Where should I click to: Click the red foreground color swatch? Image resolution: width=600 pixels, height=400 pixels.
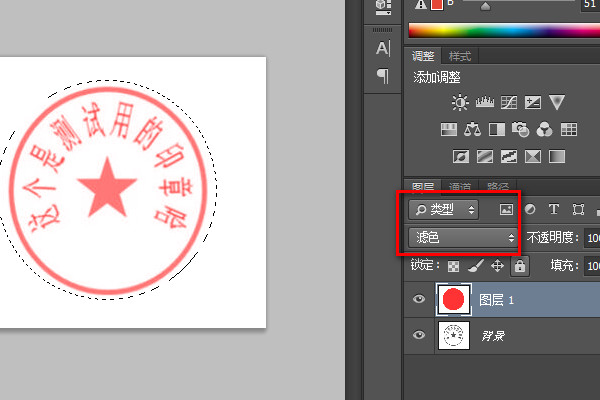[437, 5]
